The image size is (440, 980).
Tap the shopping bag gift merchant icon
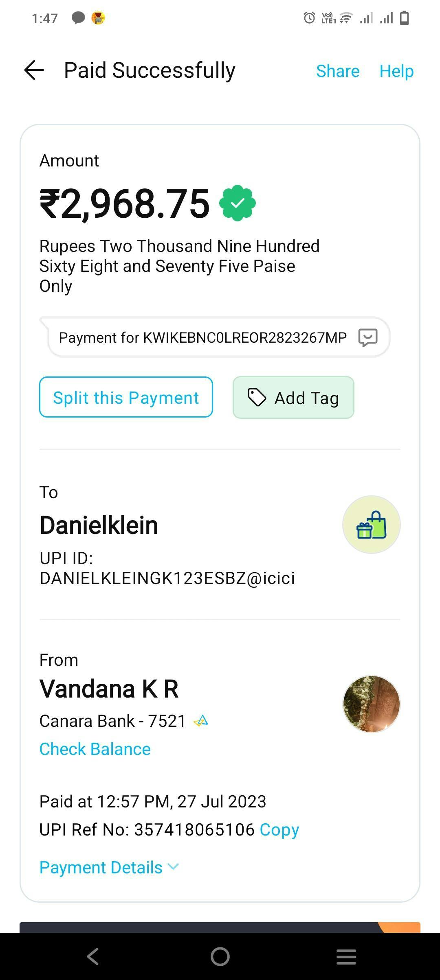click(x=371, y=525)
